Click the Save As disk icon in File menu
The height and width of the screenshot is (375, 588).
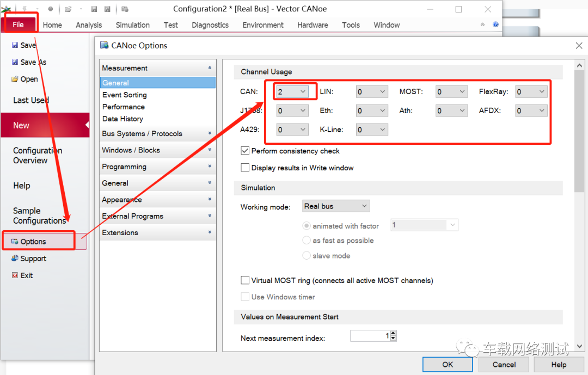coord(15,62)
